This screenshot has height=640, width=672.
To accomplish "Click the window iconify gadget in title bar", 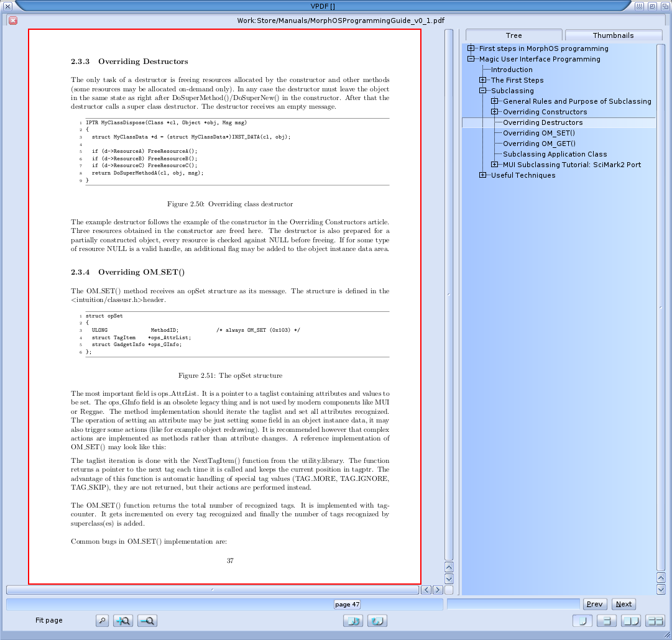I will [x=640, y=6].
